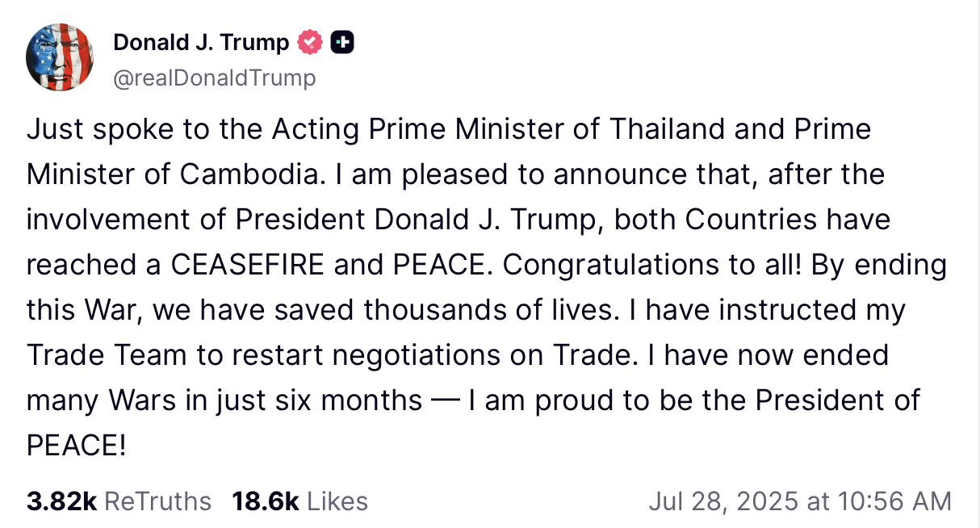Image resolution: width=980 pixels, height=528 pixels.
Task: Select the 18.6k Likes count number
Action: [266, 501]
